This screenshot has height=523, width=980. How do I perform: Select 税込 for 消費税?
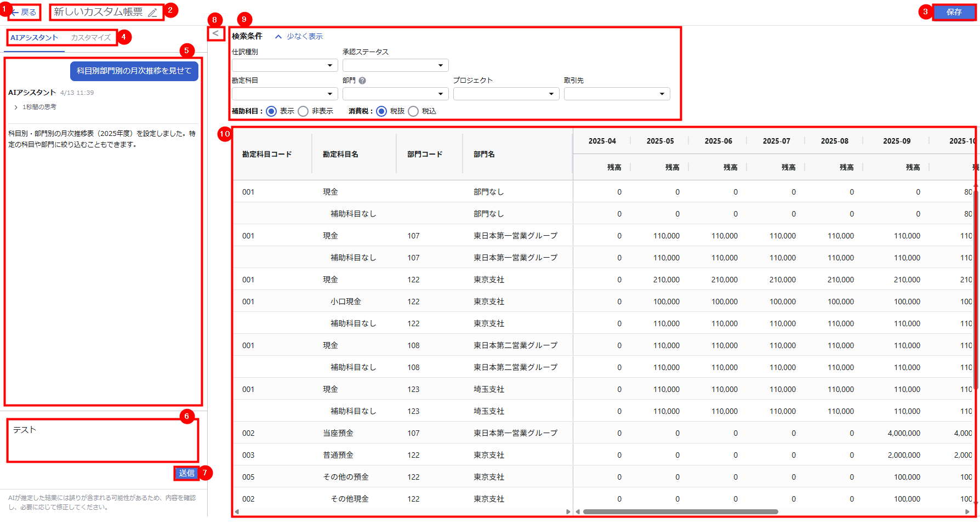click(x=414, y=111)
